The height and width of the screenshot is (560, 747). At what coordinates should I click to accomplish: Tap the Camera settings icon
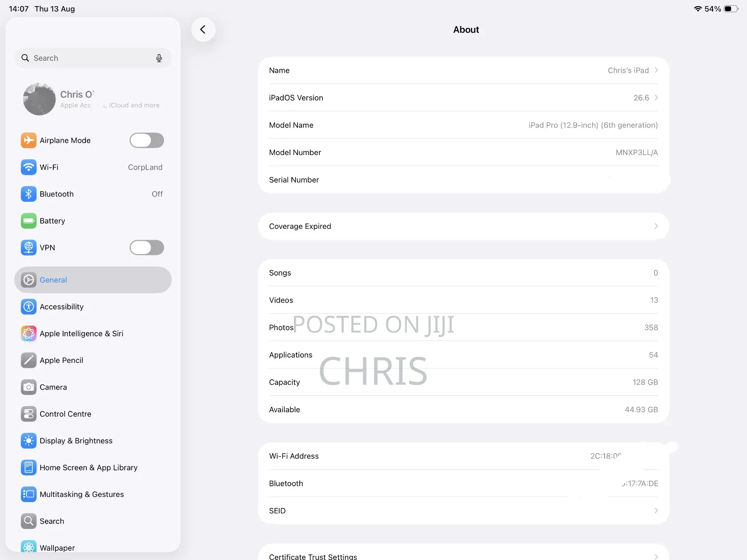click(x=28, y=387)
